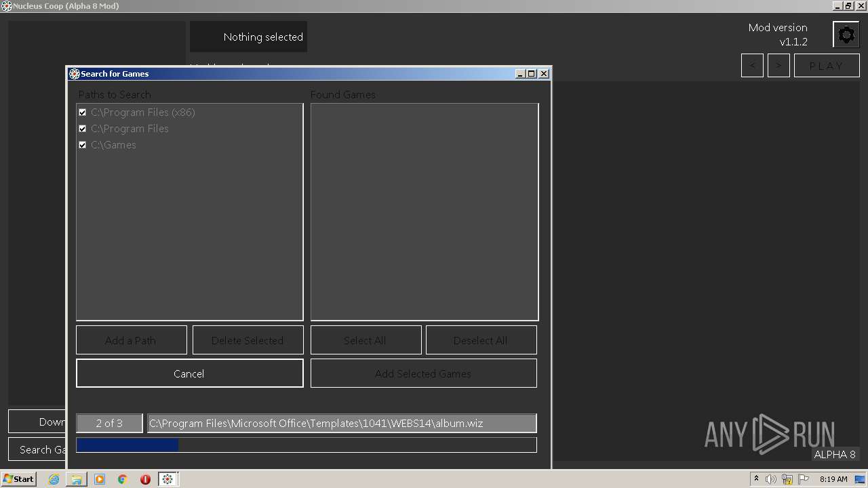The height and width of the screenshot is (488, 868).
Task: Show hidden tray icons arrow
Action: (x=756, y=479)
